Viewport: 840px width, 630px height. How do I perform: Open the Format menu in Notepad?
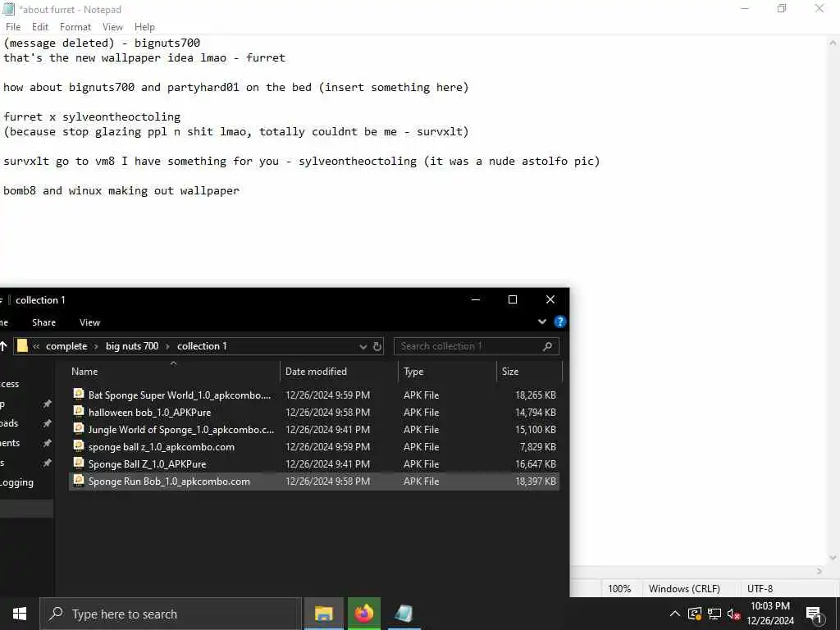(x=75, y=27)
